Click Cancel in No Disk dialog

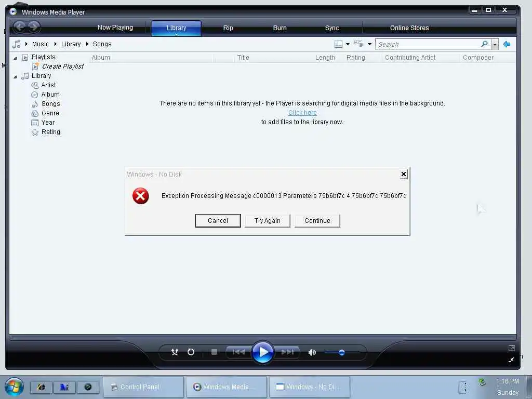[218, 220]
